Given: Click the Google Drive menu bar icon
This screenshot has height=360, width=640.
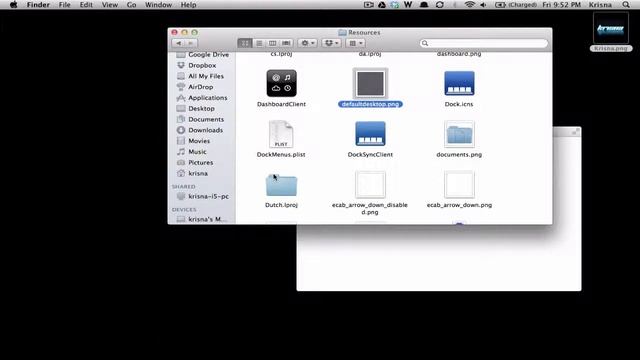Looking at the screenshot, I should (x=382, y=5).
